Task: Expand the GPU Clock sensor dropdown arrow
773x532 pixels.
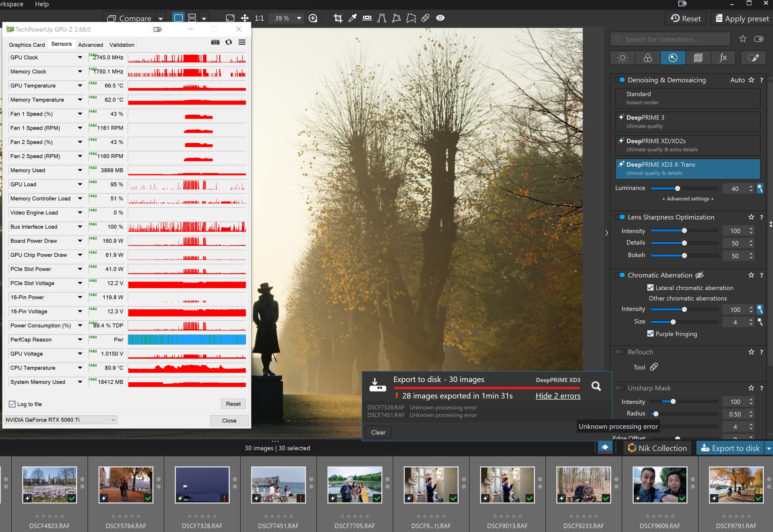Action: pyautogui.click(x=80, y=58)
